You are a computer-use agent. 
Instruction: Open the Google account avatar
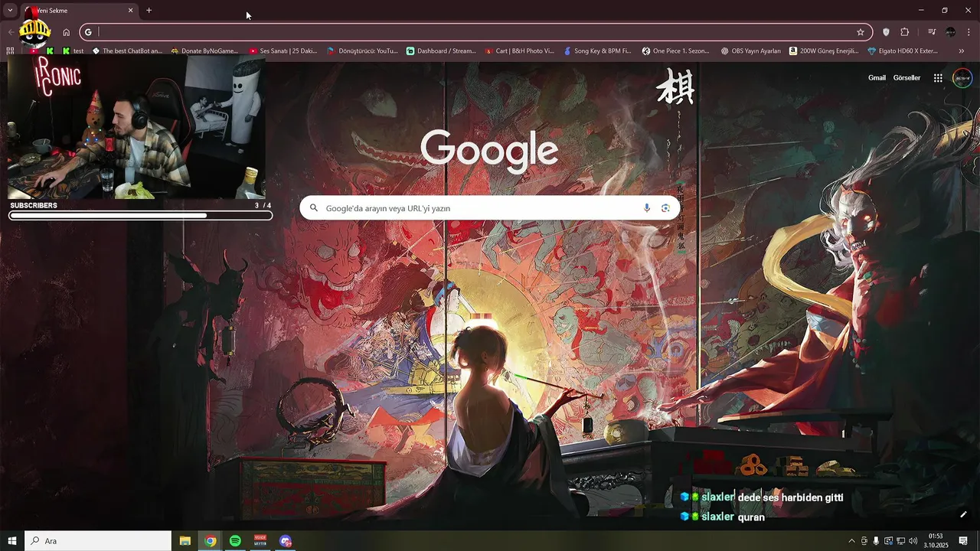(962, 78)
